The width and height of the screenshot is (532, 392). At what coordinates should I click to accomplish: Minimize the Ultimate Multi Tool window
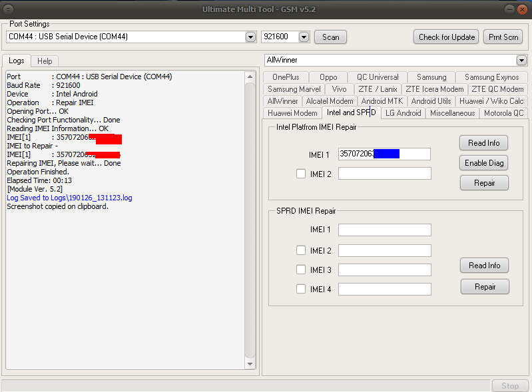(x=509, y=9)
